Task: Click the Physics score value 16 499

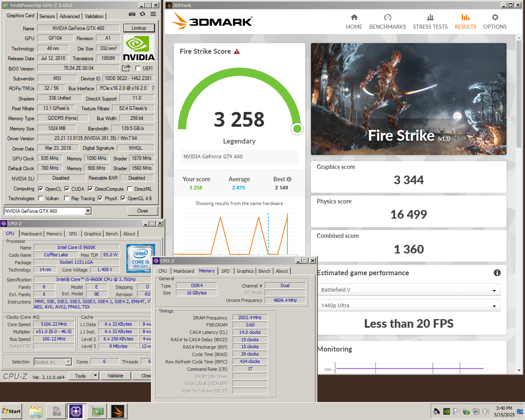Action: coord(409,215)
